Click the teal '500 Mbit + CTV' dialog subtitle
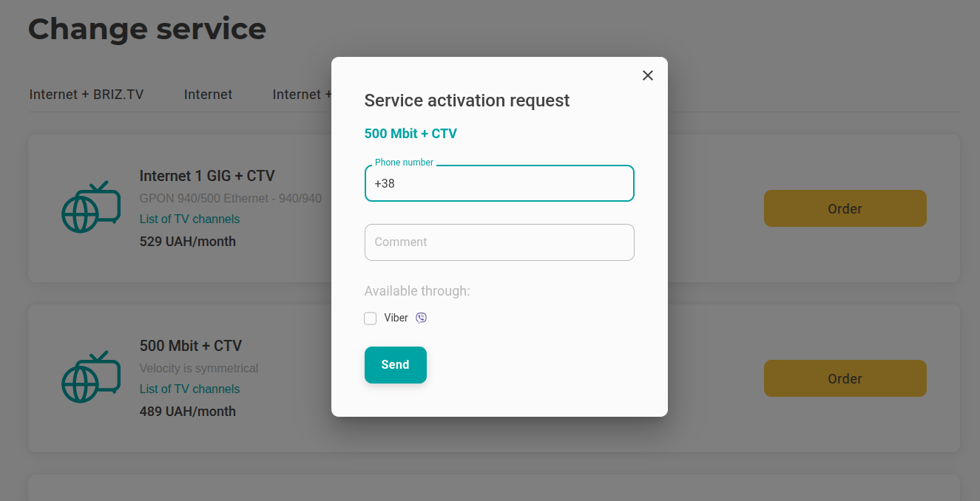This screenshot has width=980, height=501. pyautogui.click(x=410, y=134)
